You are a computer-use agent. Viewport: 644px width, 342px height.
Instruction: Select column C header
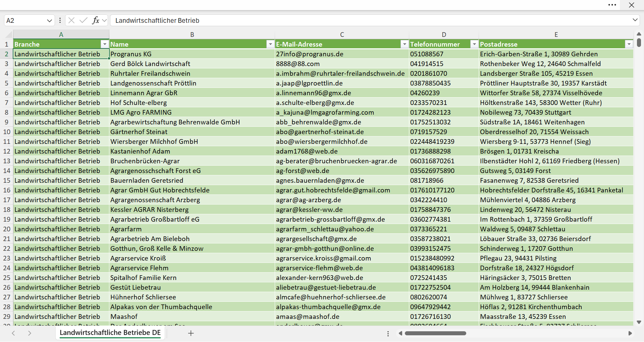click(x=342, y=35)
